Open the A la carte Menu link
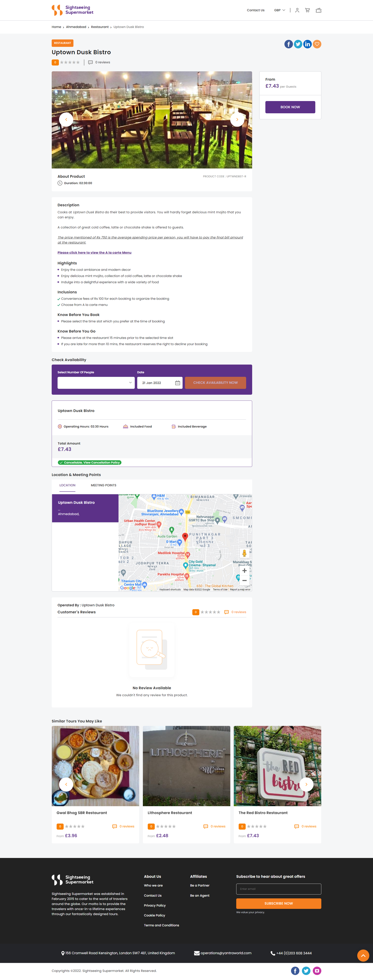 coord(94,253)
